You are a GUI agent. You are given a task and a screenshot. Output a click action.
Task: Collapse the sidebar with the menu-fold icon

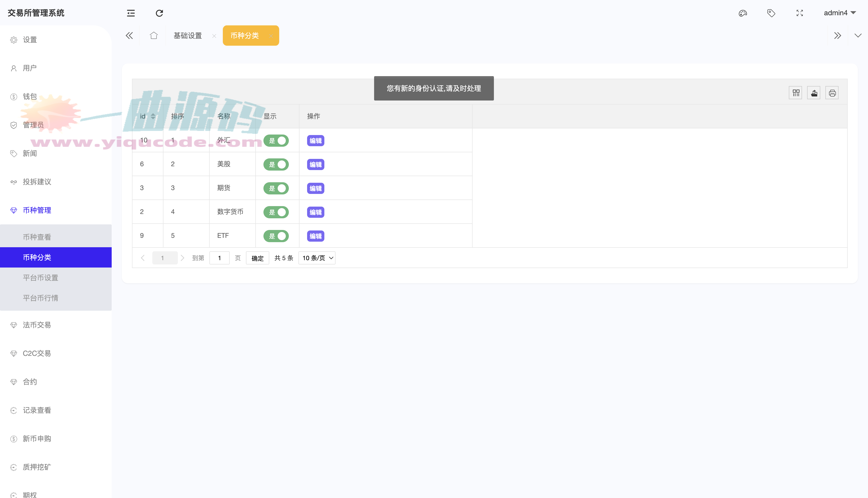pyautogui.click(x=131, y=13)
